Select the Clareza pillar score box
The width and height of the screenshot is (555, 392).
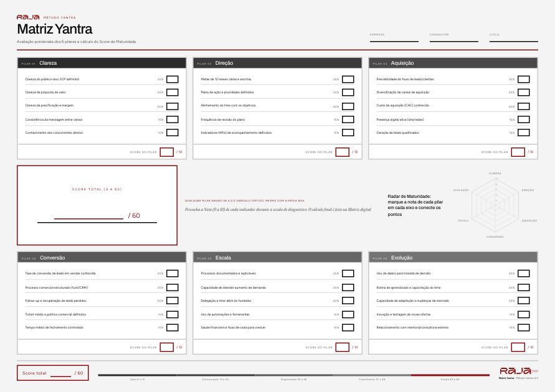[167, 152]
